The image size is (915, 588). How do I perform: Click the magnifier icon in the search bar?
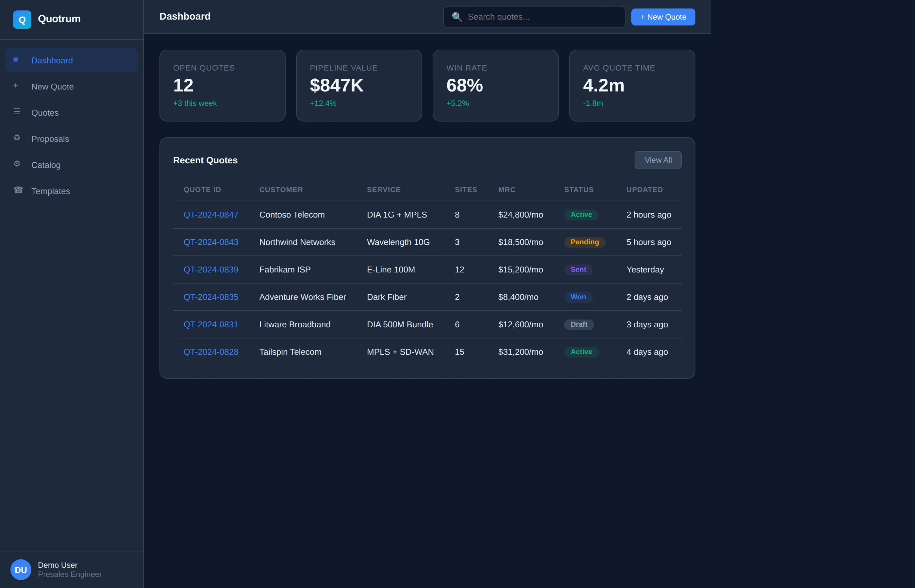tap(457, 17)
